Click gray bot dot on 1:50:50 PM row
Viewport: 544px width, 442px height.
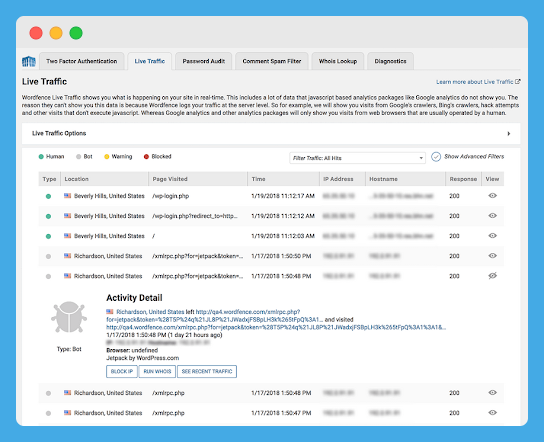pyautogui.click(x=48, y=256)
